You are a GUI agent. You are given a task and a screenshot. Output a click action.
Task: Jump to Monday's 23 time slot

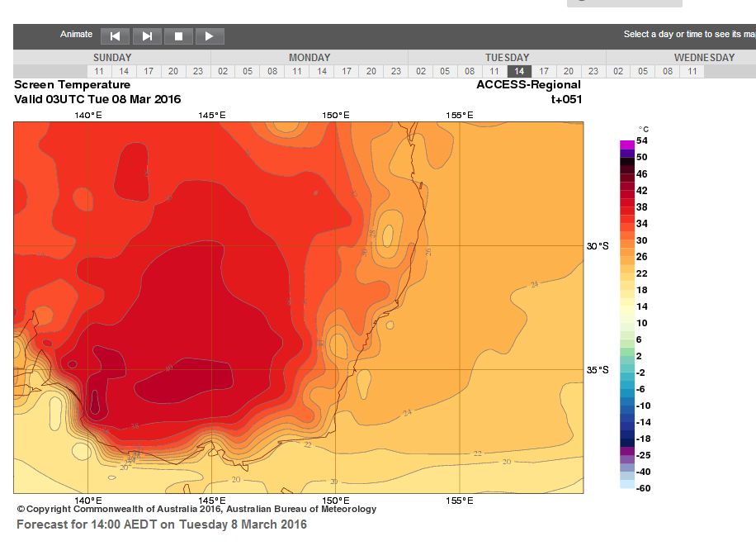(x=396, y=71)
